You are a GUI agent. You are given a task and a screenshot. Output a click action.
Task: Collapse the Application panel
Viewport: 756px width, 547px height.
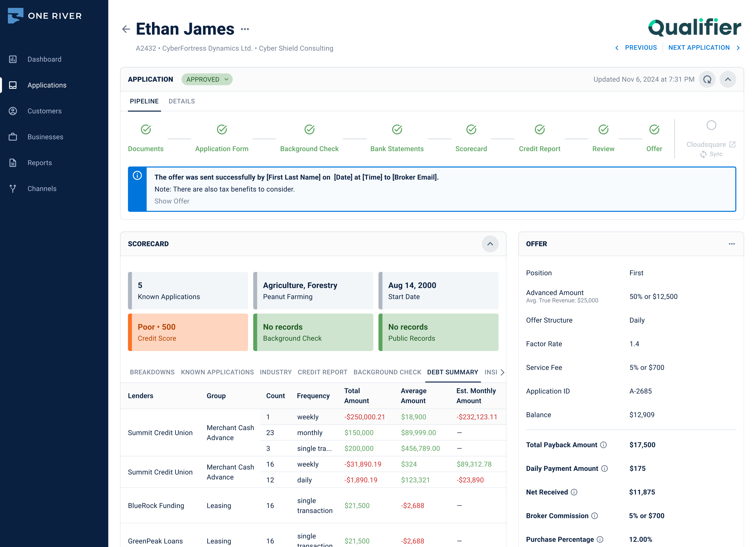point(728,79)
